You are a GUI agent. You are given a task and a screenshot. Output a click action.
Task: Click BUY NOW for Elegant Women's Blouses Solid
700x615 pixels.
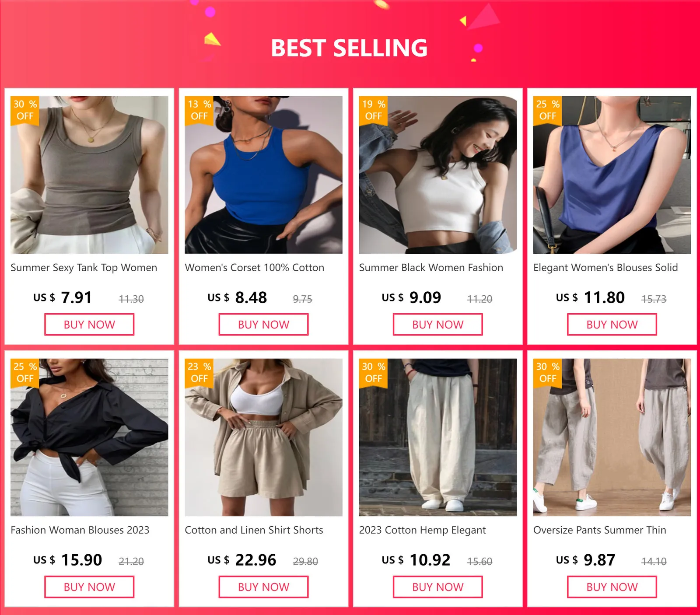[x=612, y=325]
